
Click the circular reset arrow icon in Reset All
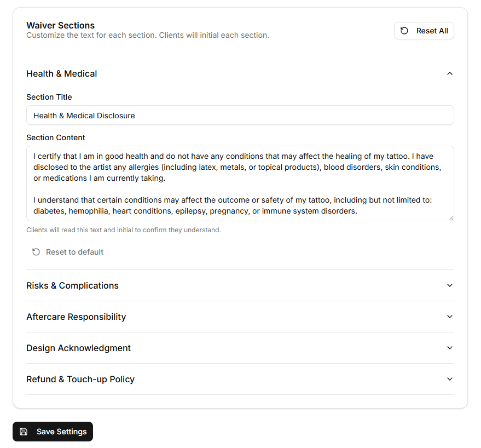coord(404,30)
